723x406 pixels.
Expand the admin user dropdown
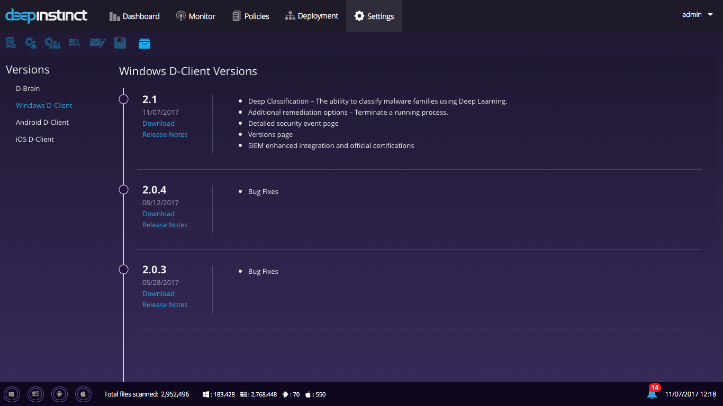click(697, 15)
